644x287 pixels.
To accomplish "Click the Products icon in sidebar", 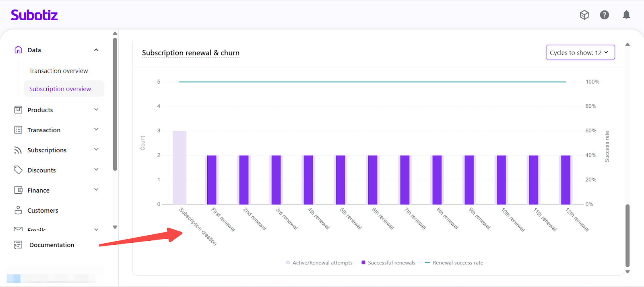I will click(18, 110).
